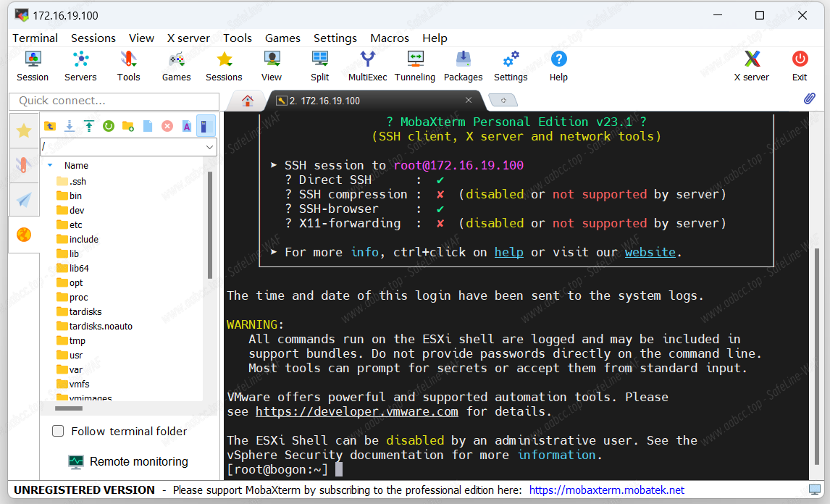This screenshot has width=830, height=504.
Task: Select the etc folder
Action: point(70,224)
